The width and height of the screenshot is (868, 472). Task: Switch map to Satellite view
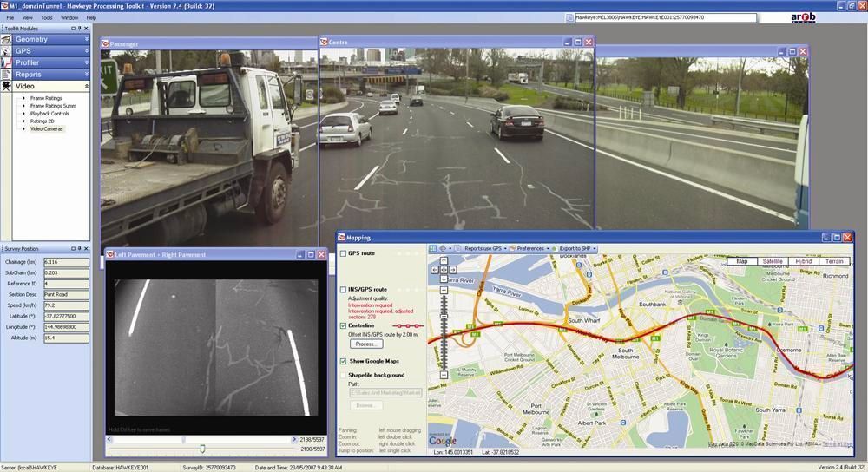click(773, 261)
